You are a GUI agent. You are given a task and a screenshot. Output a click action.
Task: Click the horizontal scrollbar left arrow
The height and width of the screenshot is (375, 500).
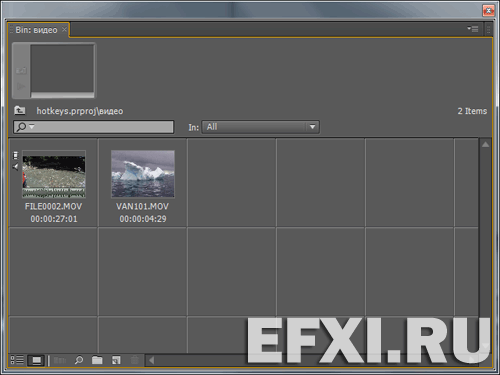click(x=151, y=360)
